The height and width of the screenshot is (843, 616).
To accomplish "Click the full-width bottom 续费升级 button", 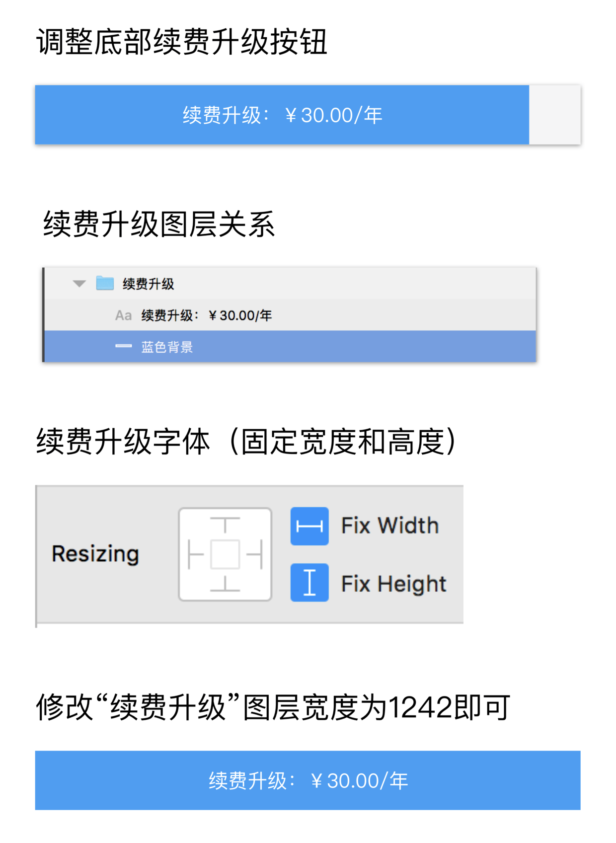I will click(x=308, y=780).
